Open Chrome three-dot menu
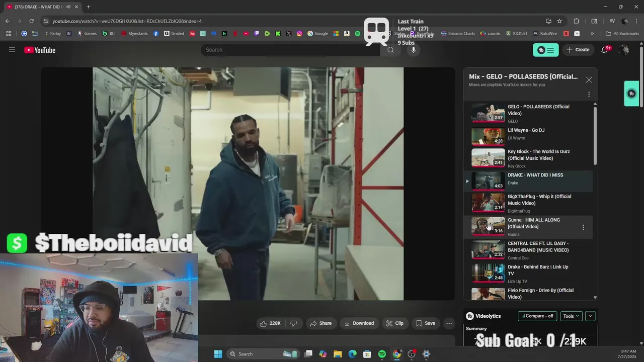Image resolution: width=644 pixels, height=362 pixels. point(637,21)
